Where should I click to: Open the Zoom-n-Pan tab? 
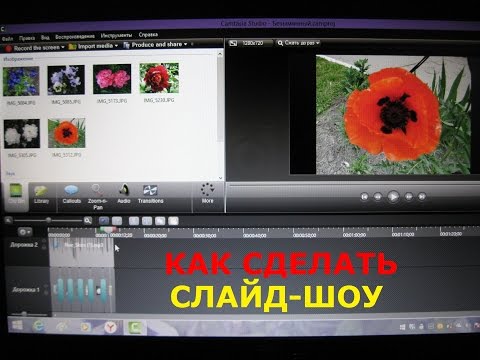coord(98,197)
